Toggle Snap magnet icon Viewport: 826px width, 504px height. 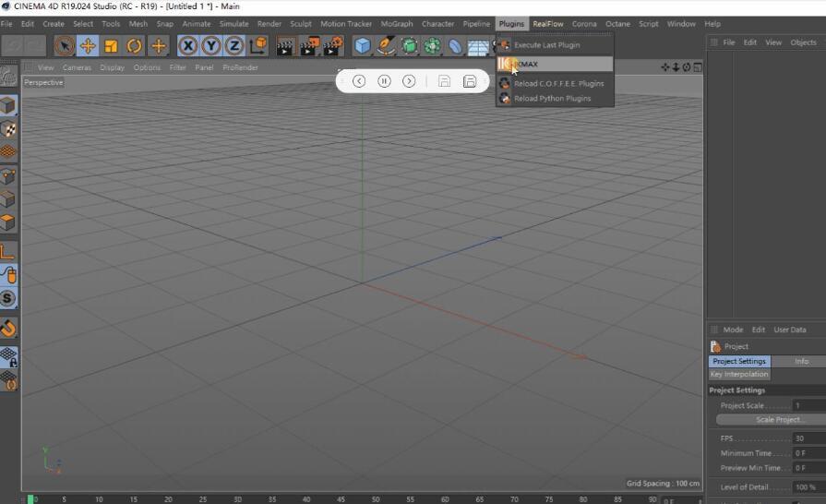[x=8, y=328]
